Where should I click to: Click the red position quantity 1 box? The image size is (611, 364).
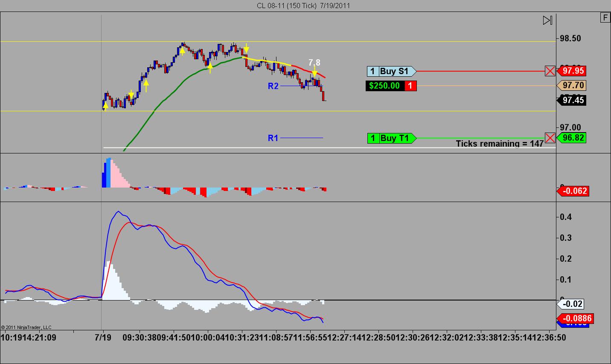pyautogui.click(x=410, y=86)
